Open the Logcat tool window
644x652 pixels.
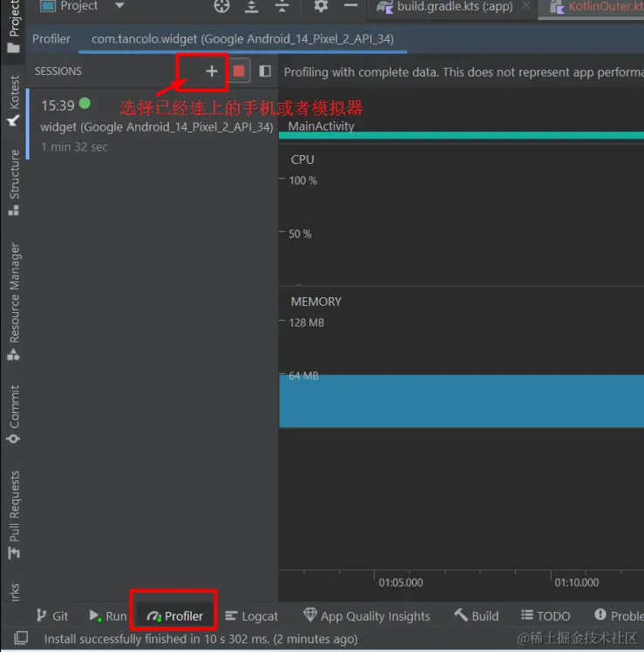point(252,615)
